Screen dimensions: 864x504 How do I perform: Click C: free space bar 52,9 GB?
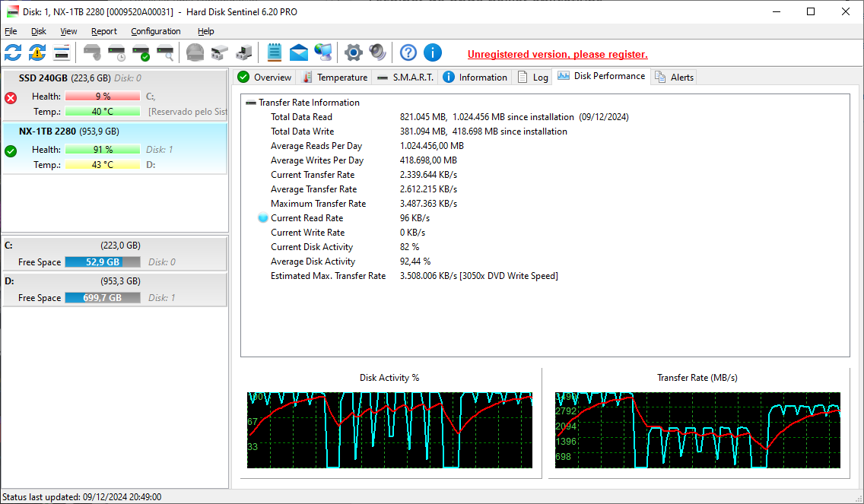coord(103,262)
